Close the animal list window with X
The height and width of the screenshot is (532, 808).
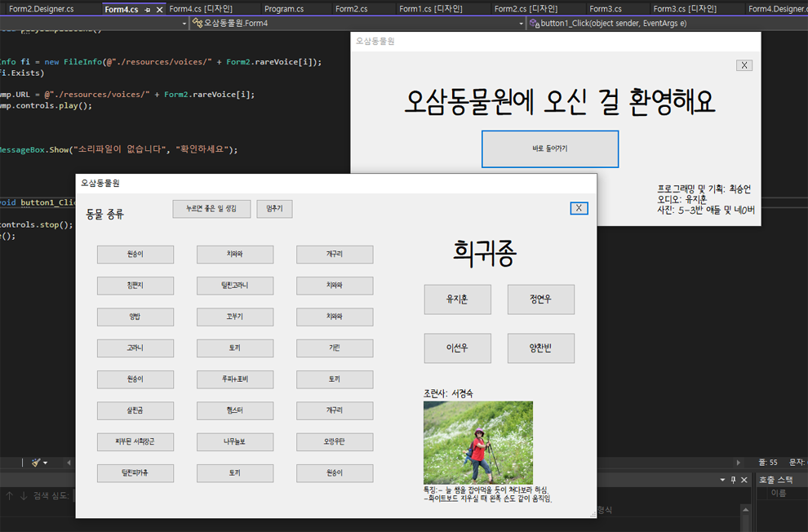tap(579, 208)
